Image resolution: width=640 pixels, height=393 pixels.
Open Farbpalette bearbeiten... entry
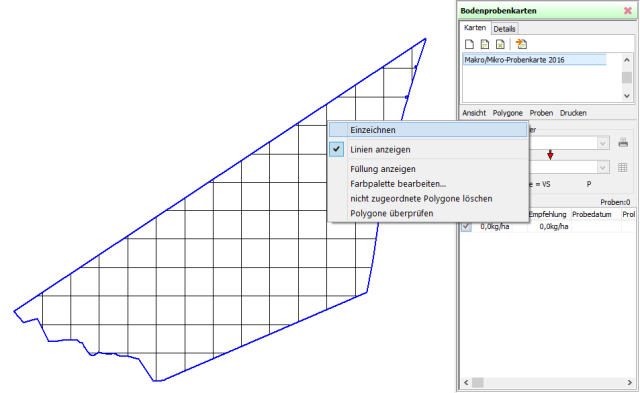tap(428, 184)
